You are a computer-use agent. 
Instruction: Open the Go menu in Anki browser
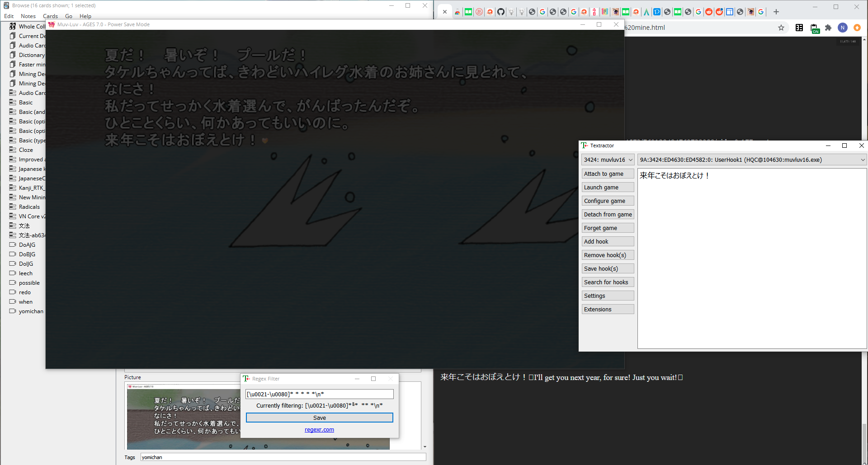point(69,16)
